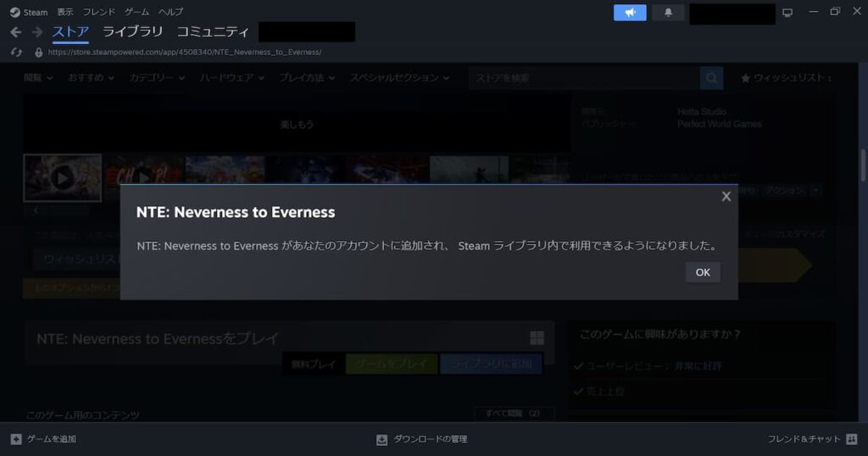This screenshot has height=456, width=868.
Task: Open フレンド＆チャット
Action: tap(812, 439)
